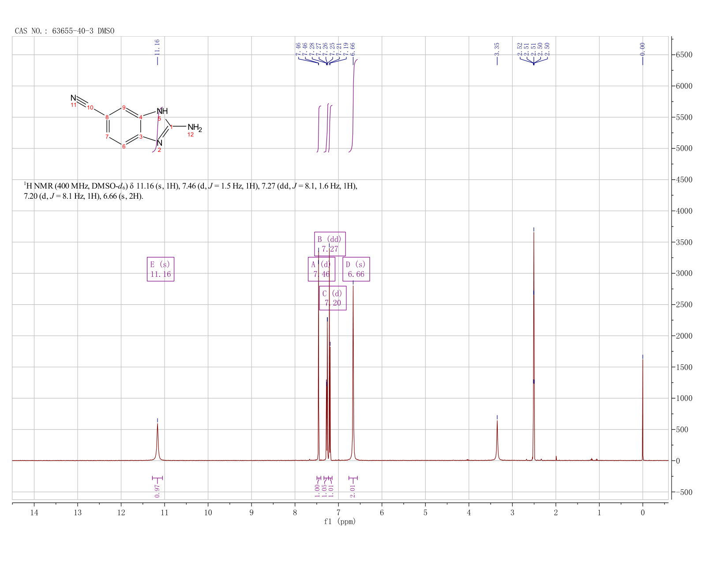Click the x-axis tick label 12
Screen dimensions: 728x563
[x=121, y=513]
